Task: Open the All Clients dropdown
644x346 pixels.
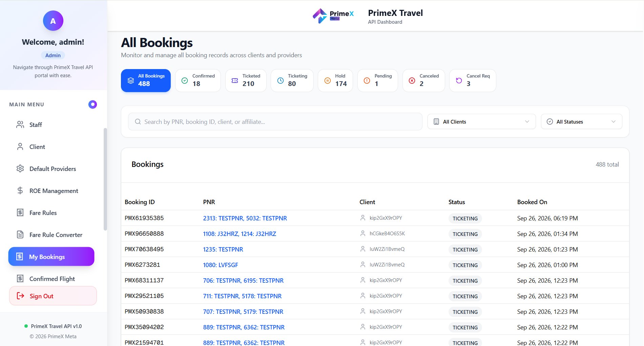Action: 481,122
